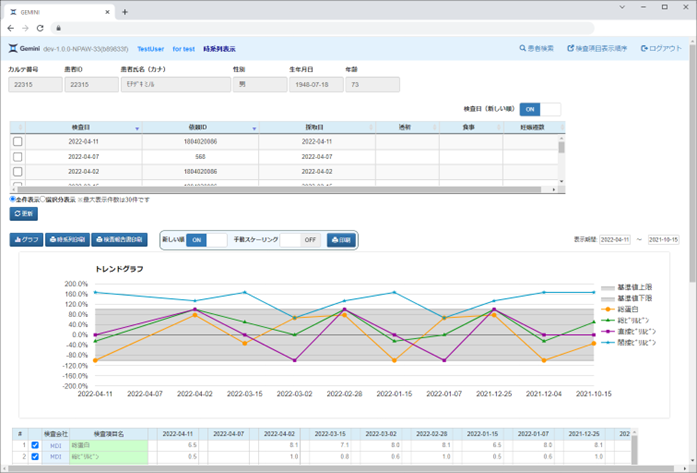This screenshot has width=697, height=473.
Task: Toggle the orange 総蛋白 legend entry
Action: point(620,309)
